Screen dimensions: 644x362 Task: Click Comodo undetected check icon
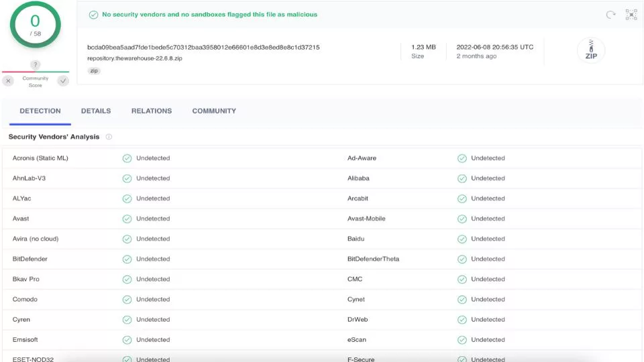[x=127, y=300]
